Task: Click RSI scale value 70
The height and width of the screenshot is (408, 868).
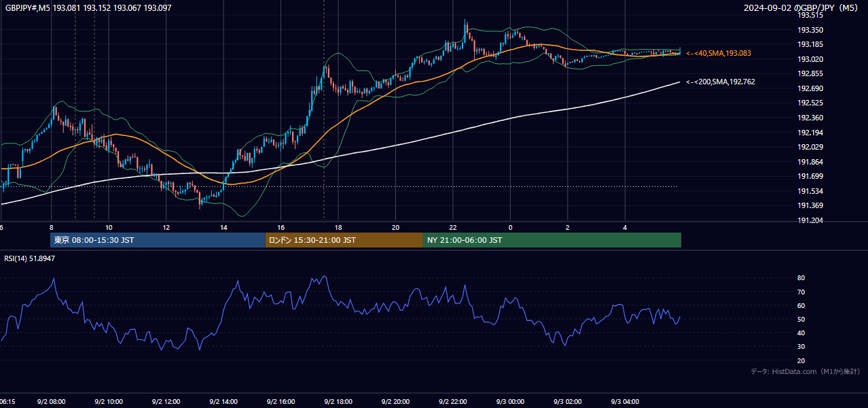Action: click(x=801, y=292)
